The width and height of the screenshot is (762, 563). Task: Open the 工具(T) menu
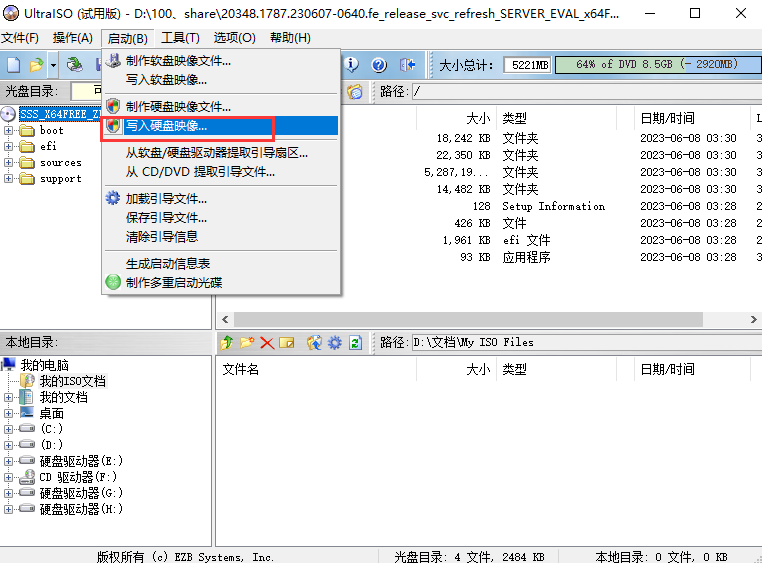click(x=180, y=38)
